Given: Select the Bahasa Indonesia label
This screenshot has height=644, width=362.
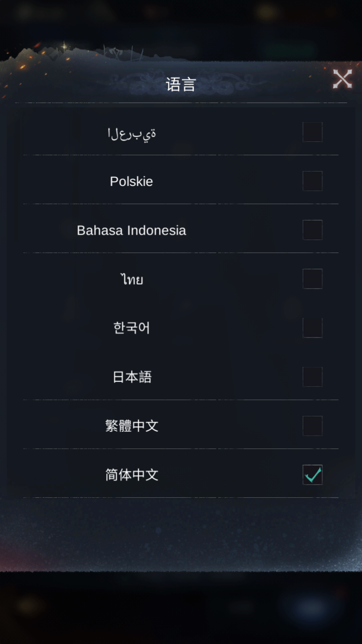Looking at the screenshot, I should (131, 230).
